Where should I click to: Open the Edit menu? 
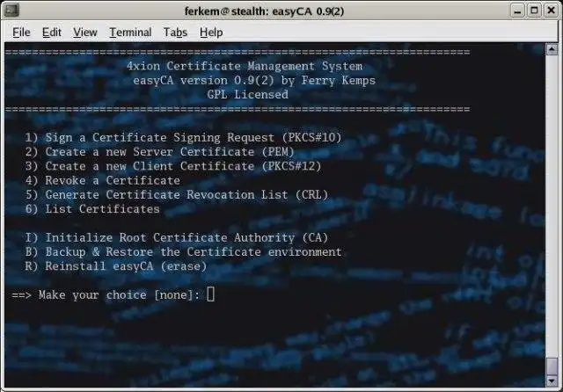[52, 33]
